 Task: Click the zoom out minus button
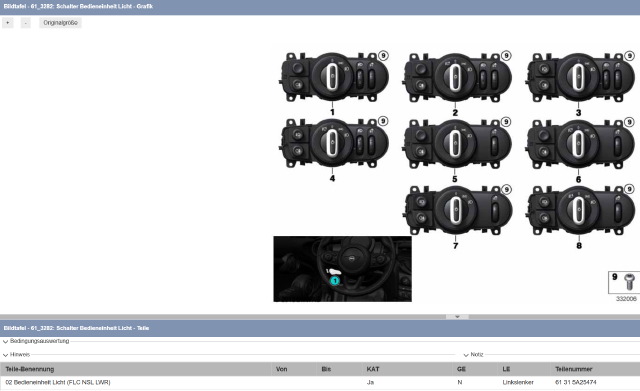click(25, 23)
